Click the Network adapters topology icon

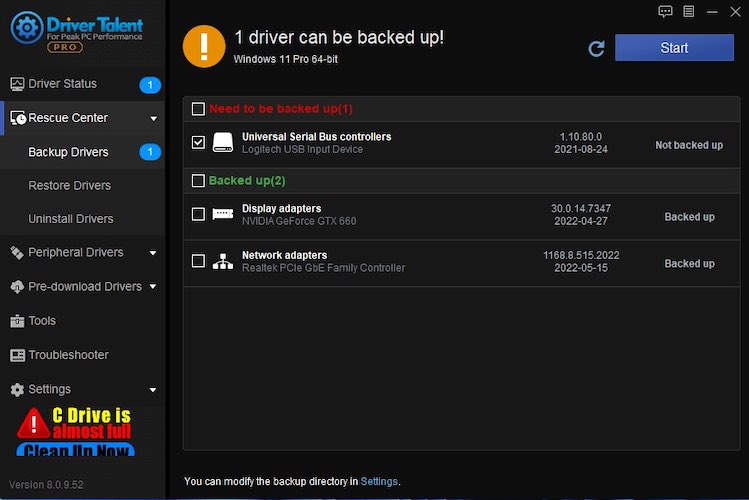223,261
